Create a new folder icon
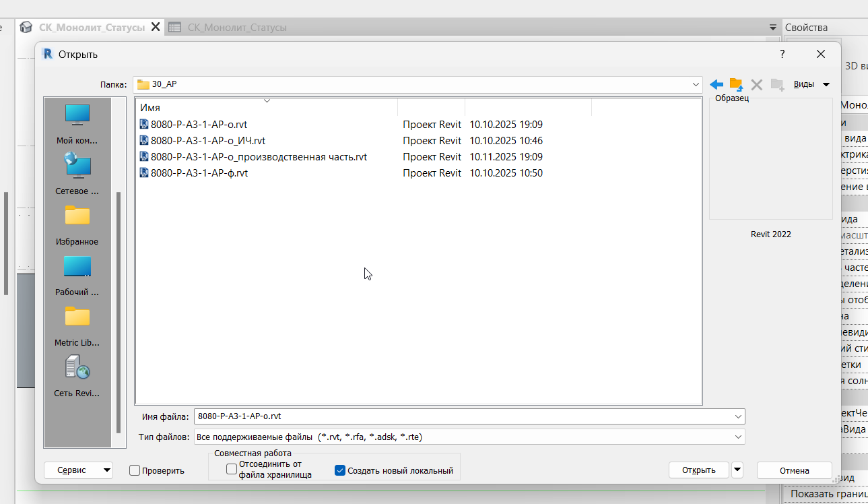Image resolution: width=868 pixels, height=504 pixels. (x=778, y=85)
